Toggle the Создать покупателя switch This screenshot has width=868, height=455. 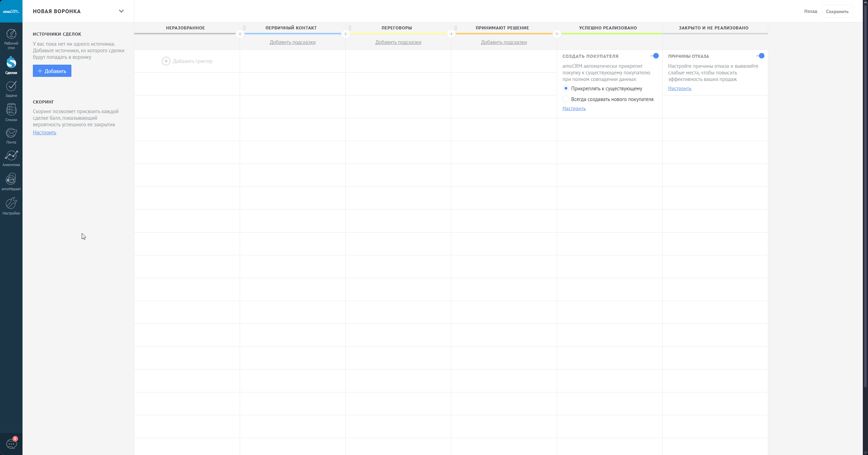coord(655,56)
